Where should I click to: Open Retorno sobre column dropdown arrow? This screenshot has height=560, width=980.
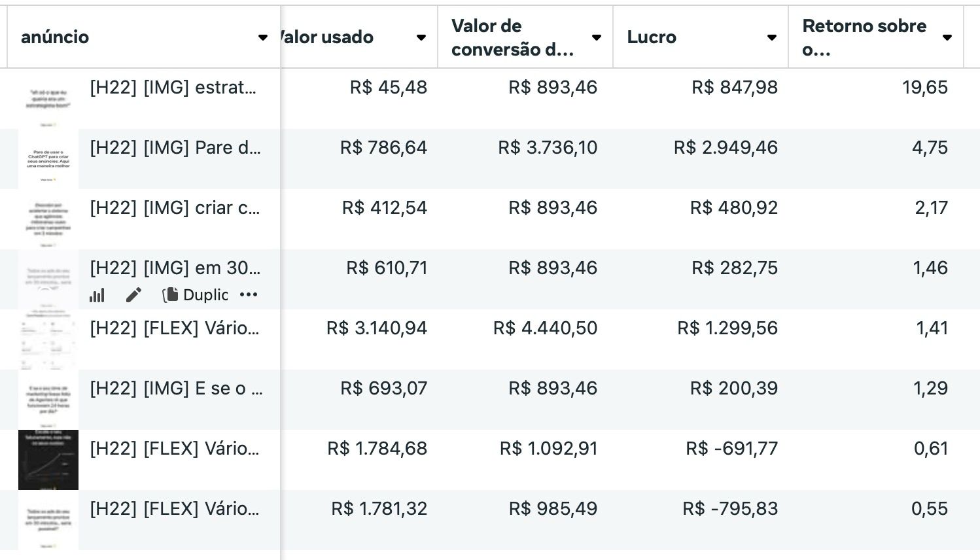[947, 37]
